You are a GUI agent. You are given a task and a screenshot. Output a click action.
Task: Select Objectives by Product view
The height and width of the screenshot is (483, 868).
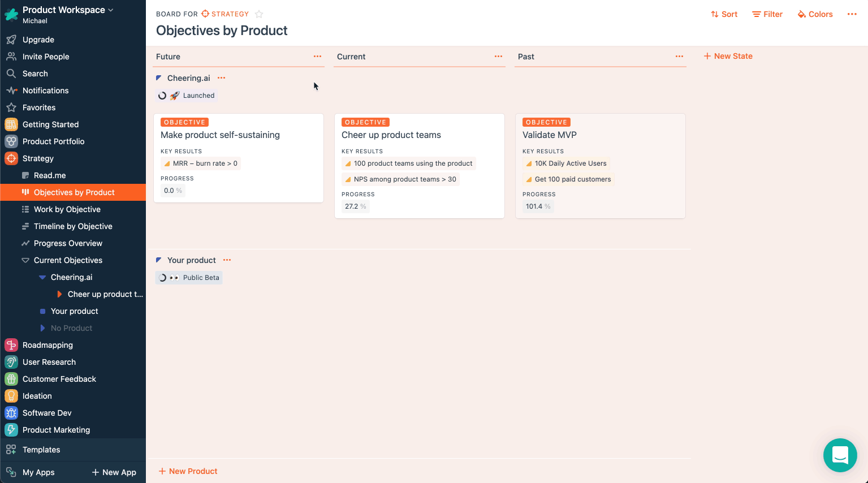point(73,192)
